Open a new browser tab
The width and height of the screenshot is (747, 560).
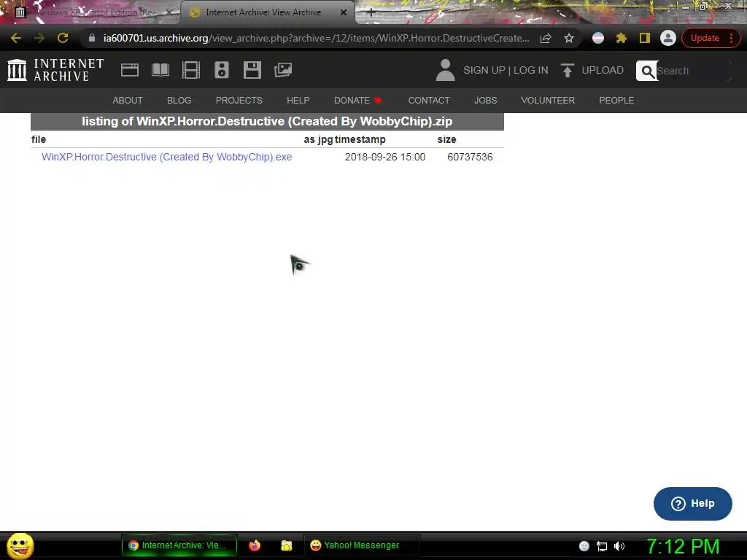pyautogui.click(x=371, y=12)
